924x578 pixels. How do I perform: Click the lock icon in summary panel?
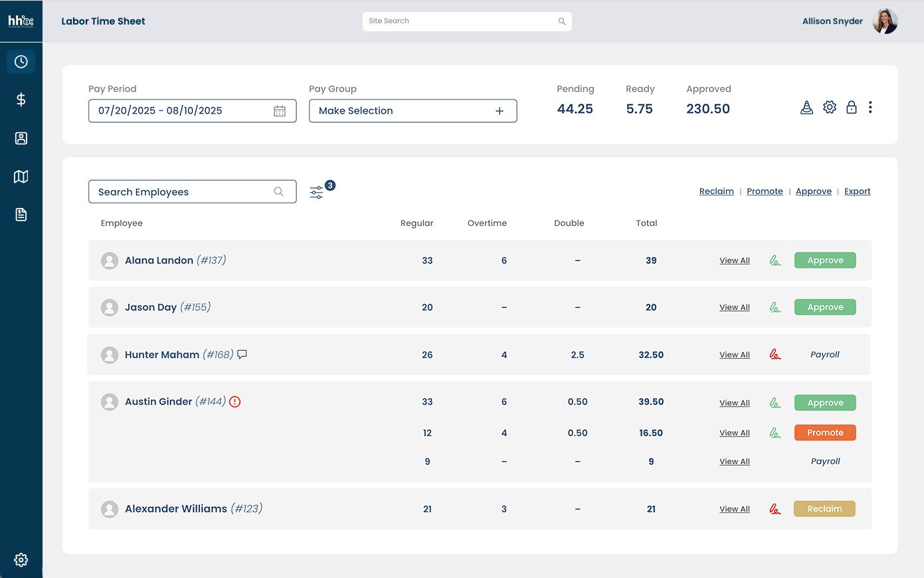tap(851, 108)
